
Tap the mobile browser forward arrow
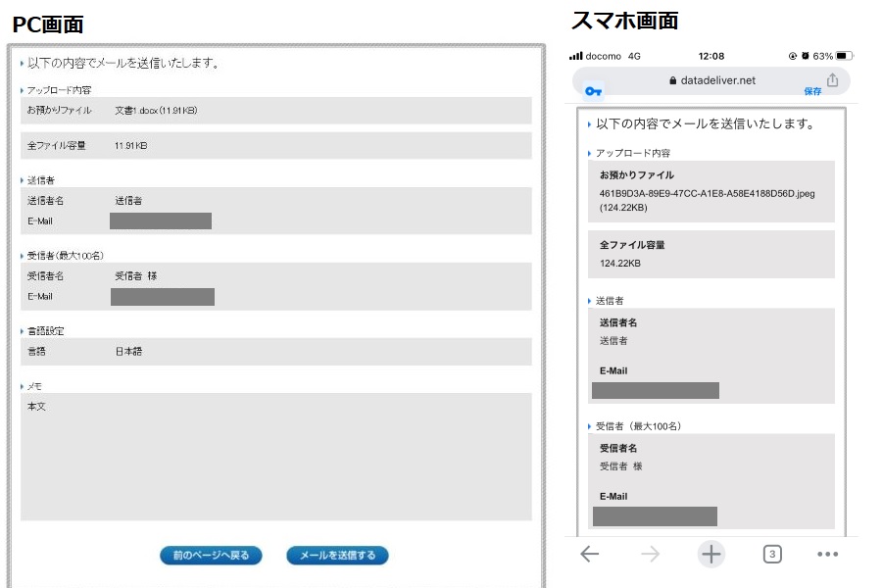651,554
